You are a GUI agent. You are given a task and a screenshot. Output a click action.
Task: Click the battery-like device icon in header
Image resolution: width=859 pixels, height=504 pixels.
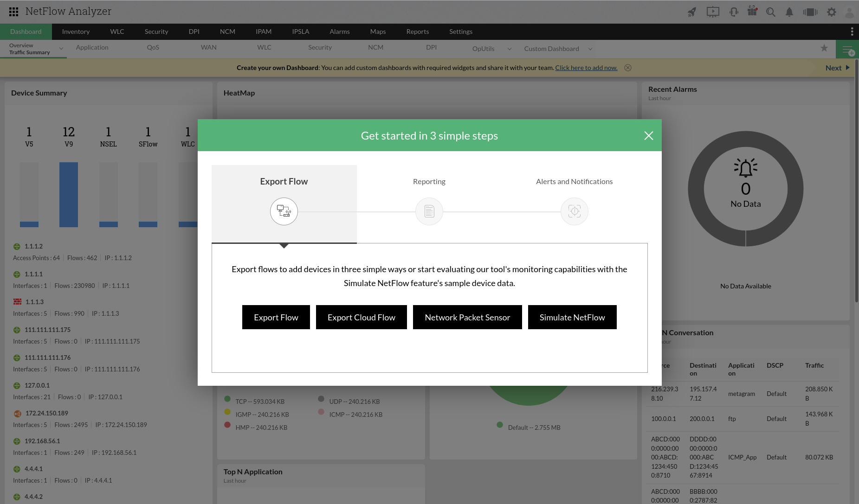tap(810, 12)
